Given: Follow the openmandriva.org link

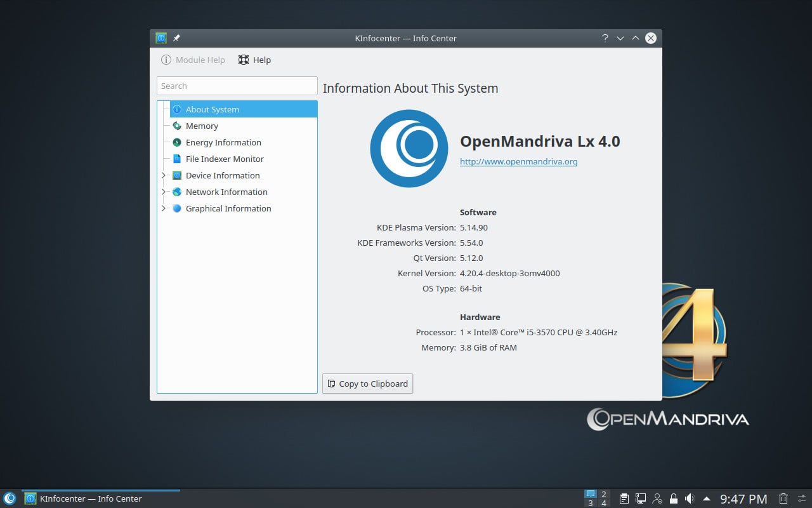Looking at the screenshot, I should pyautogui.click(x=518, y=161).
